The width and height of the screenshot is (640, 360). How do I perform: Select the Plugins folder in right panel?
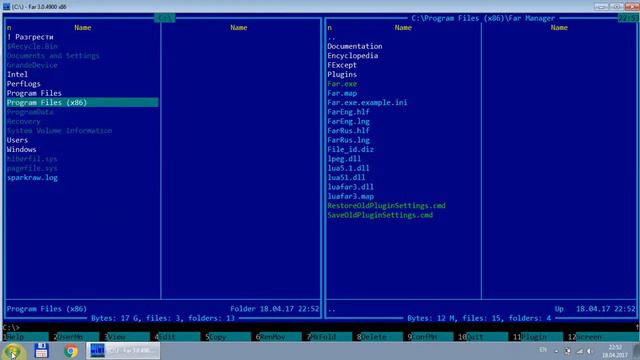coord(342,75)
